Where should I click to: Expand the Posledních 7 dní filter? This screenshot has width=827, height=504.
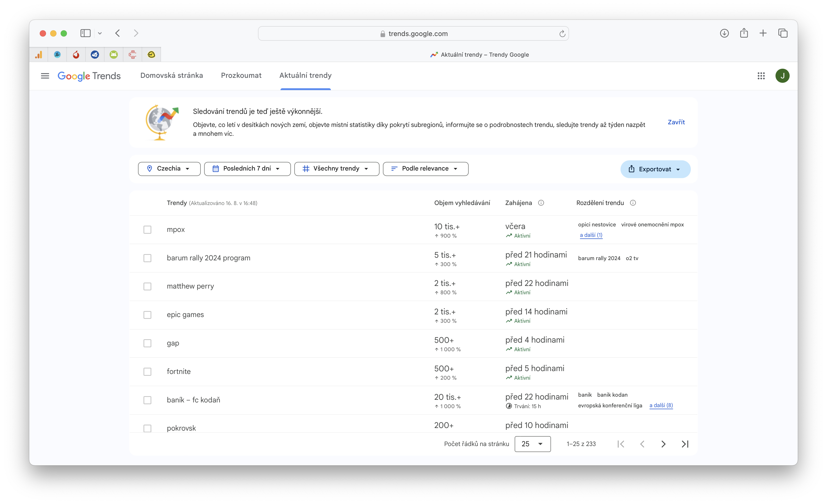[247, 169]
